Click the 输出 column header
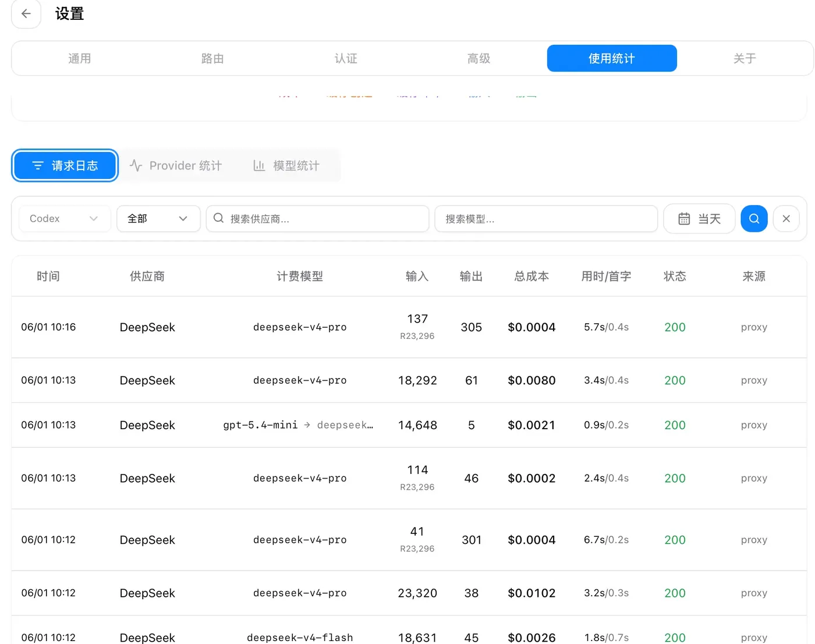The image size is (815, 644). pyautogui.click(x=472, y=277)
